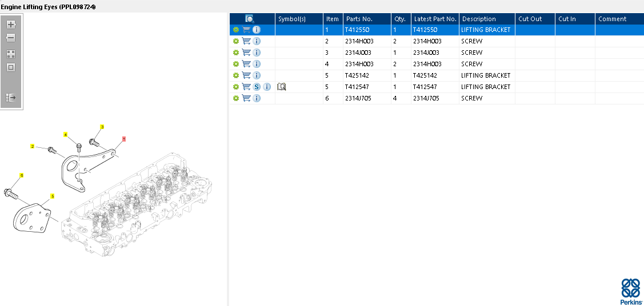Viewport: 644px width, 306px height.
Task: Zoom in on the diagram with plus icon
Action: (11, 24)
